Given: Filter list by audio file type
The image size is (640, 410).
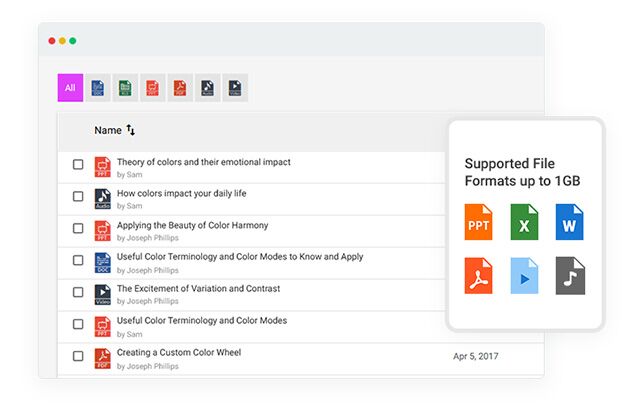Looking at the screenshot, I should point(207,88).
